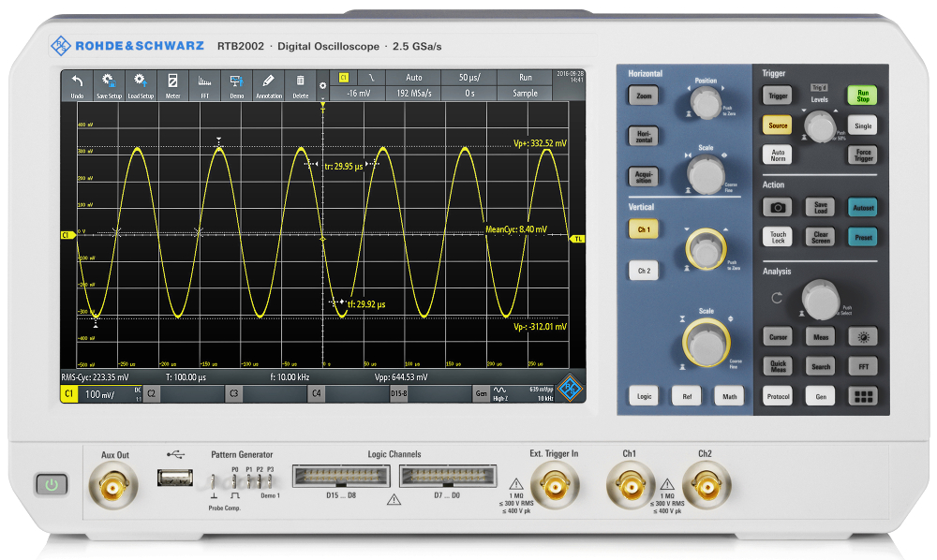Expand the toolbar settings gear menu

click(x=322, y=86)
